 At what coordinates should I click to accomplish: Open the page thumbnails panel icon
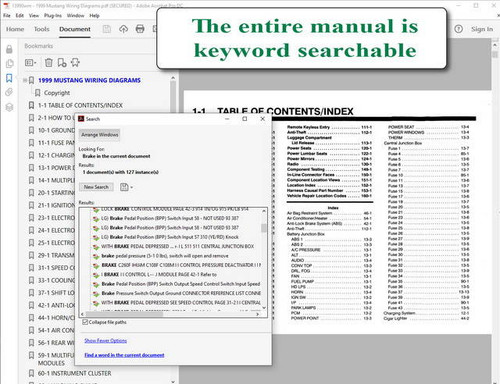pos(9,64)
